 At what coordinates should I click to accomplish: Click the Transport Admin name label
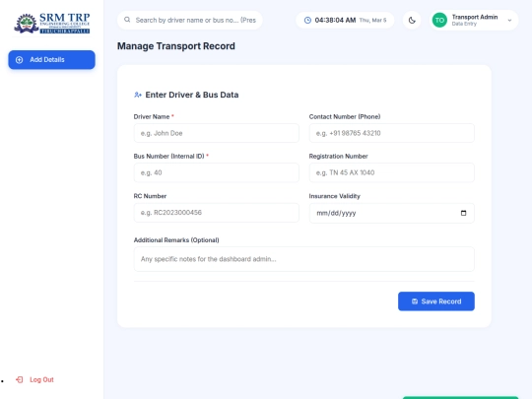[475, 17]
